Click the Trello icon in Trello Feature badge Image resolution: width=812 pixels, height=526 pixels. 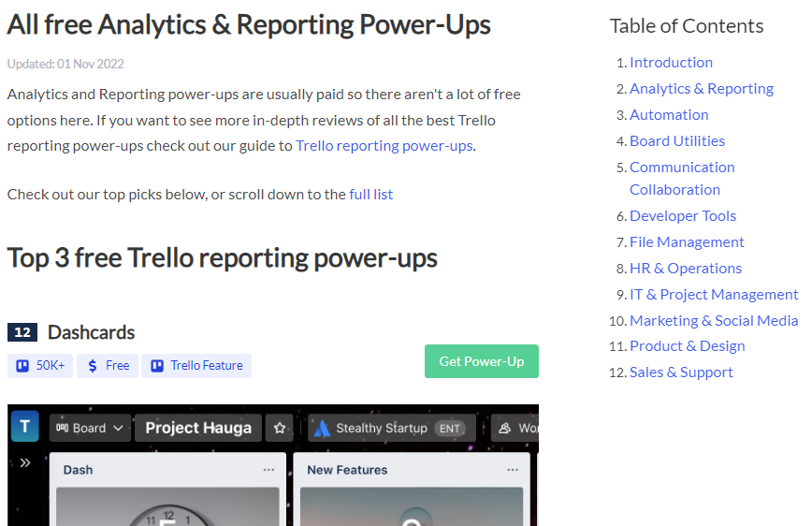(x=157, y=366)
